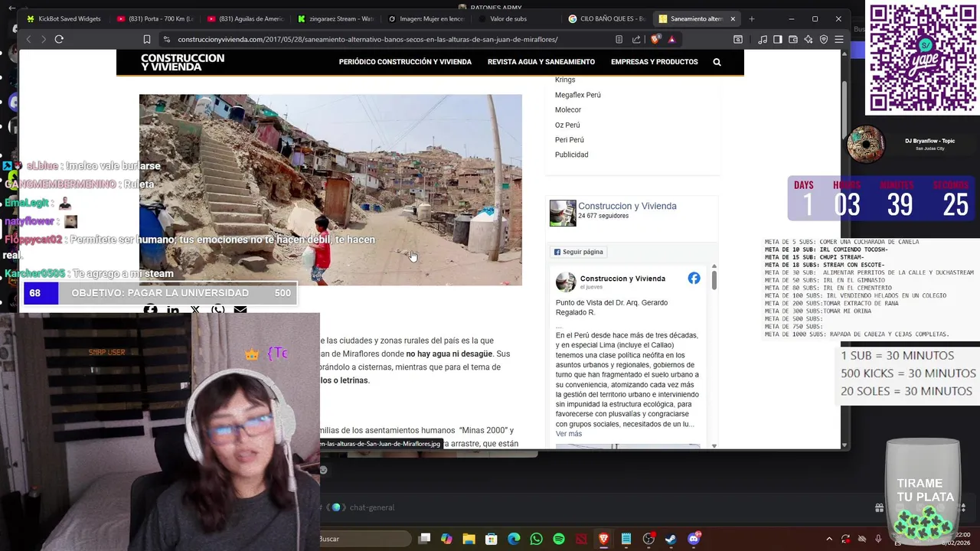Open the Publicidad link
The image size is (980, 551).
tap(571, 155)
